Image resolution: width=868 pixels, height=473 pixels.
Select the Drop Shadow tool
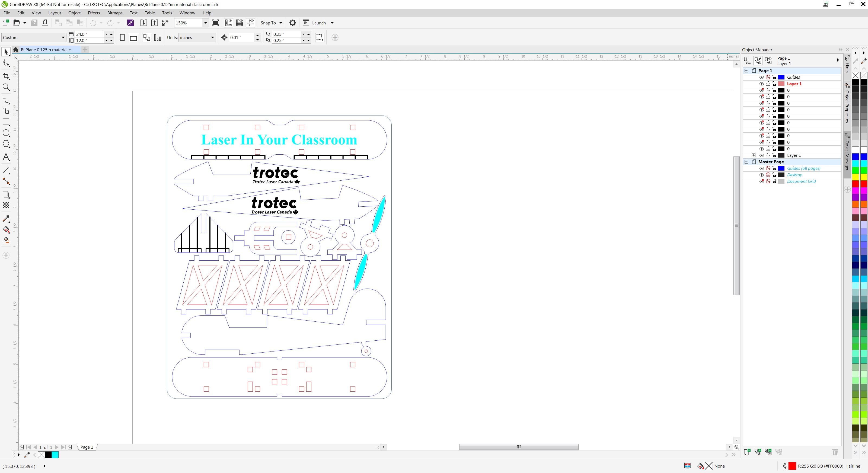point(6,194)
